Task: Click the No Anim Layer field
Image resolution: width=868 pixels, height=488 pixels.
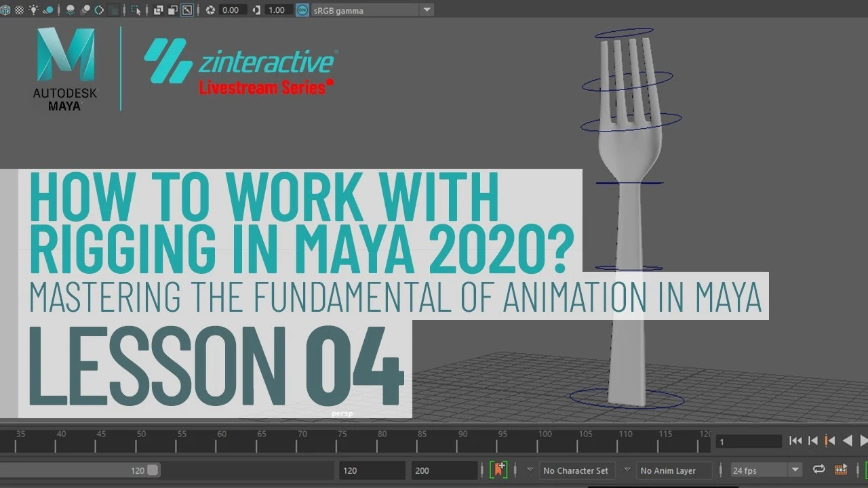Action: [675, 470]
